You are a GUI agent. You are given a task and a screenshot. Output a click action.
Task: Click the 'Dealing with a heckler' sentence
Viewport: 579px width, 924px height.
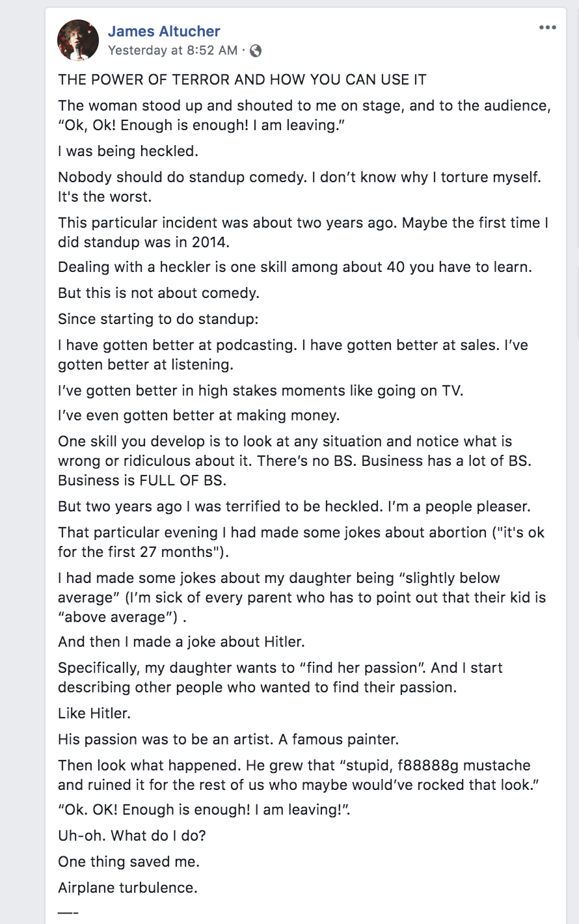pos(295,267)
